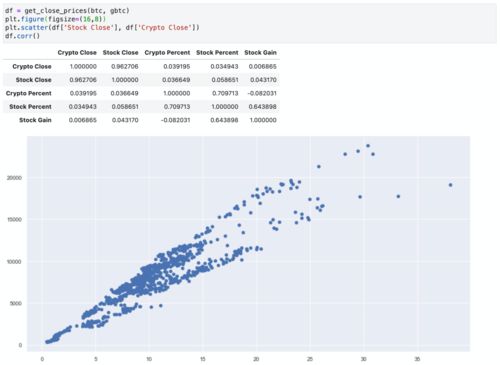This screenshot has height=365, width=500.
Task: Click the 0.643898 cell in Stock Gain row
Action: click(224, 120)
